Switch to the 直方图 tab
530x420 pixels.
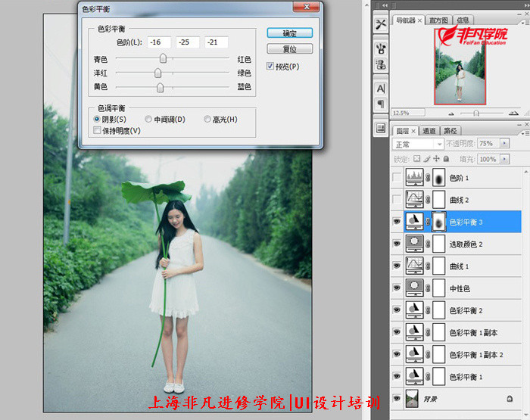point(438,20)
